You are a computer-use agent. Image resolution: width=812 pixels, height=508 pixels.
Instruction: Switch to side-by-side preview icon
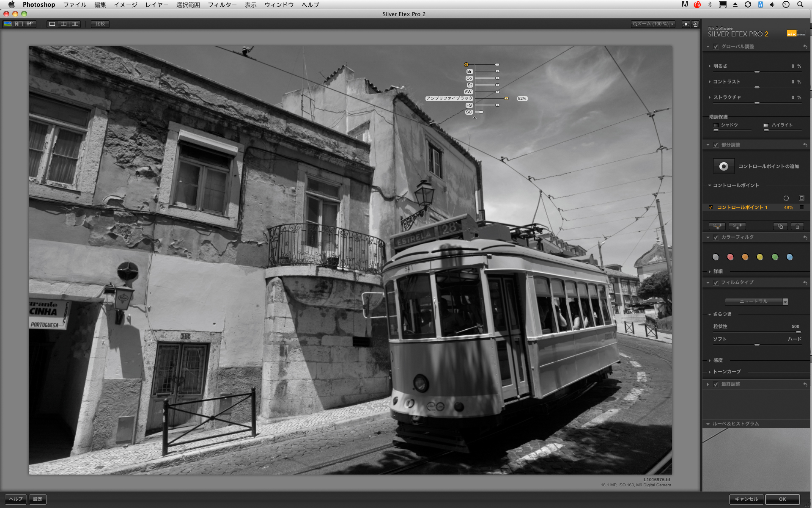click(75, 24)
